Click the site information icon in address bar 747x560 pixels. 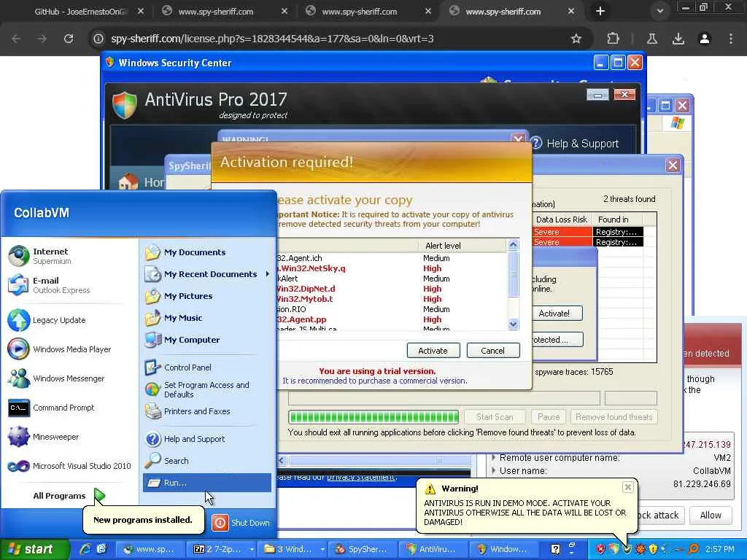click(x=98, y=39)
